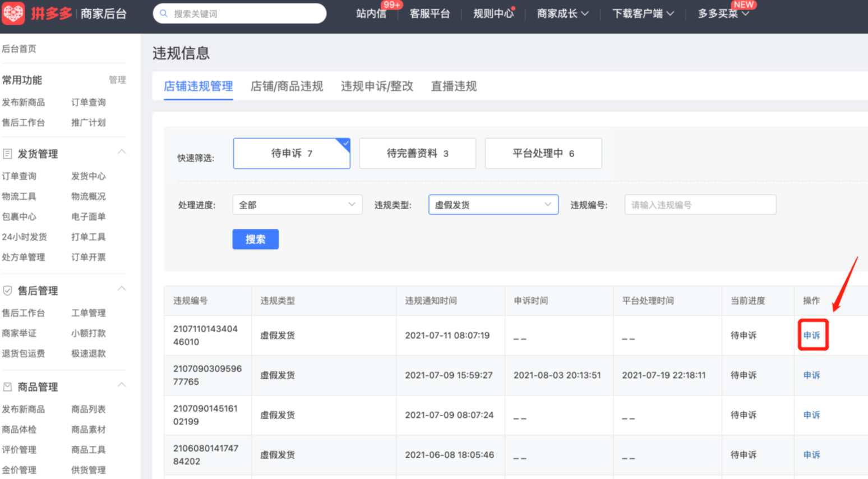This screenshot has height=479, width=868.
Task: Click the 售后管理 checkmark icon in sidebar
Action: coord(7,290)
